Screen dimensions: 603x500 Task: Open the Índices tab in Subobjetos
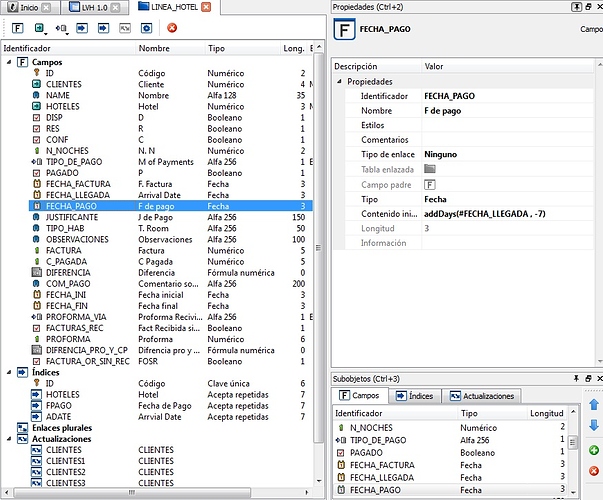point(412,396)
